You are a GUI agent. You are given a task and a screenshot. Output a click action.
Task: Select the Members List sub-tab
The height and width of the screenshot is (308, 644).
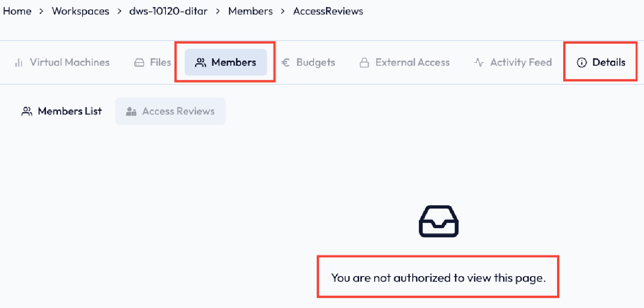70,111
